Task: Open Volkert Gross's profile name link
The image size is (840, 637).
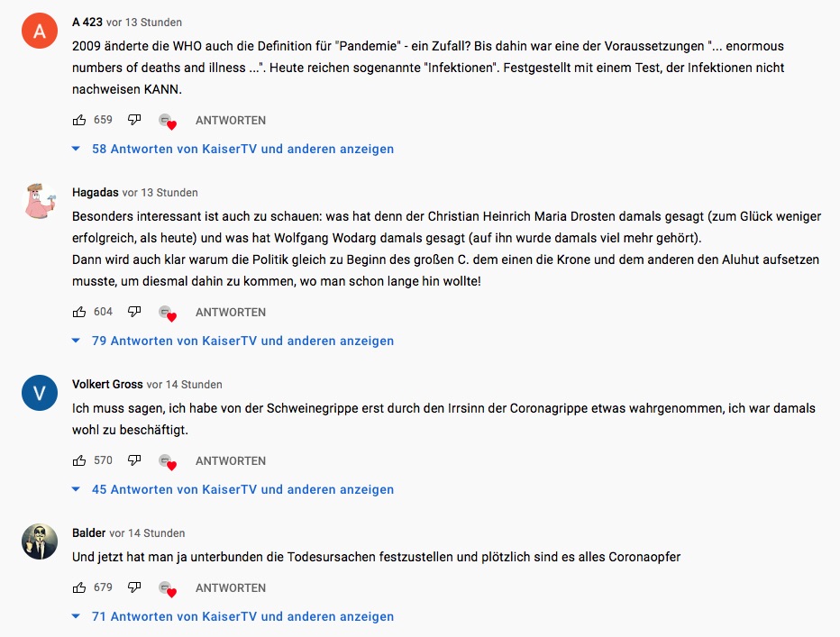Action: click(x=107, y=384)
